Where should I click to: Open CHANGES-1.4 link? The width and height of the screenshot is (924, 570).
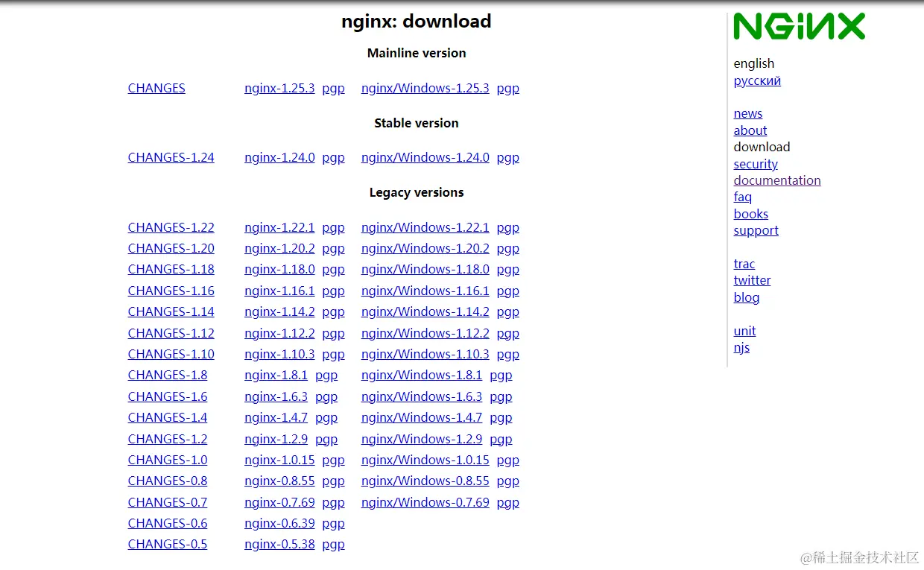168,417
